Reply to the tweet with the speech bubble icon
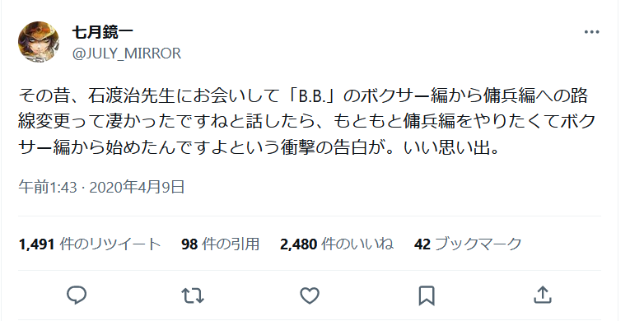The image size is (644, 321). [x=77, y=295]
